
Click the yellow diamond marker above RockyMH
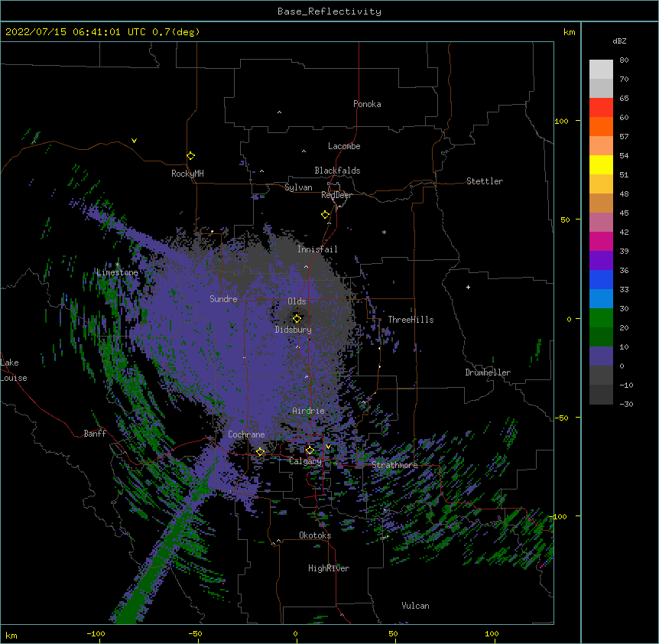[190, 156]
